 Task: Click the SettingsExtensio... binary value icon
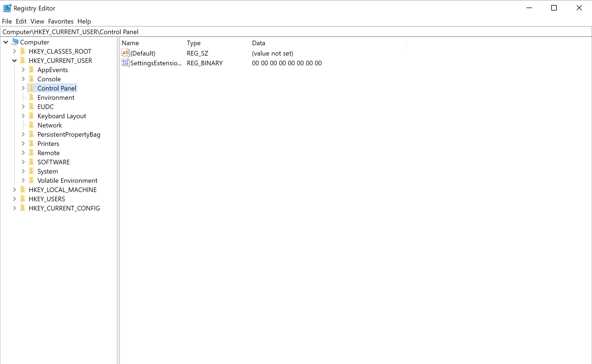click(x=125, y=63)
